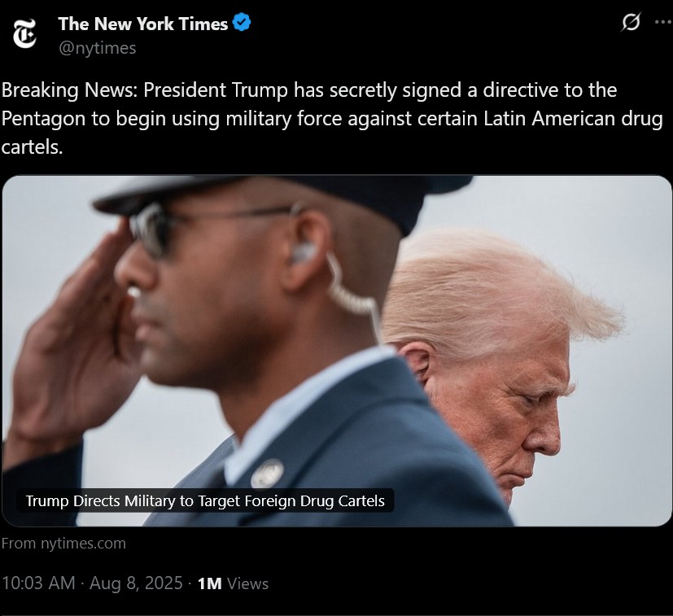The height and width of the screenshot is (616, 673).
Task: View the 1M Views count
Action: coord(233,583)
